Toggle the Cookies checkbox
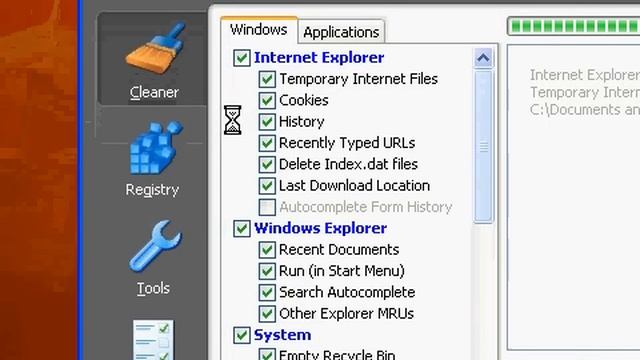The image size is (640, 360). click(267, 100)
